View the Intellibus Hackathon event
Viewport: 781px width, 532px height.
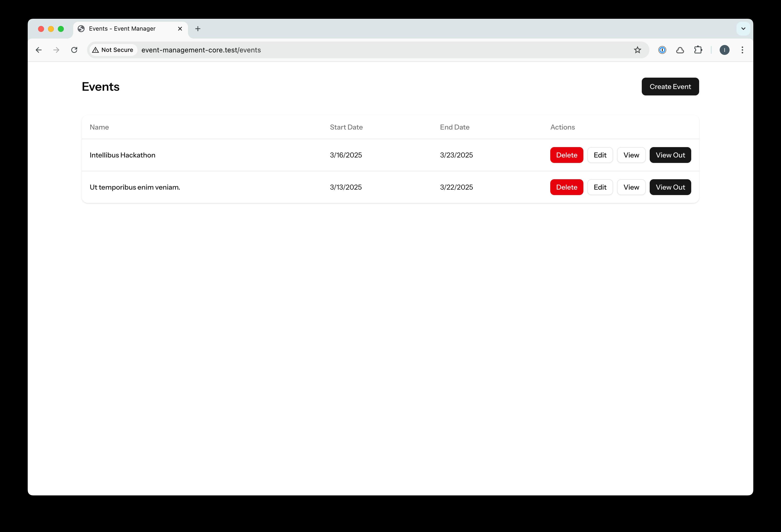(x=631, y=155)
